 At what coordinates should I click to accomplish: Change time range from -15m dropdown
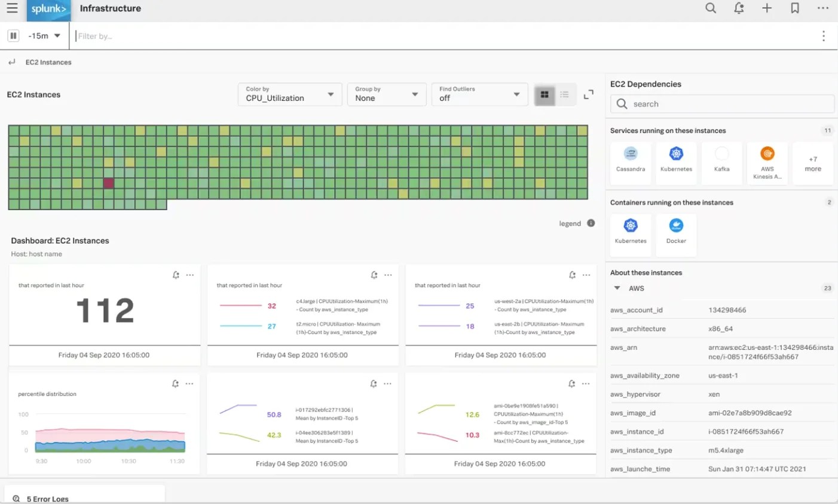(x=44, y=35)
